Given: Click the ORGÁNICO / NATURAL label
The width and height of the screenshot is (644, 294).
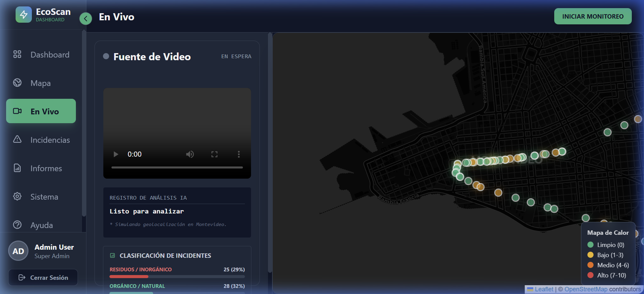Looking at the screenshot, I should (x=137, y=286).
